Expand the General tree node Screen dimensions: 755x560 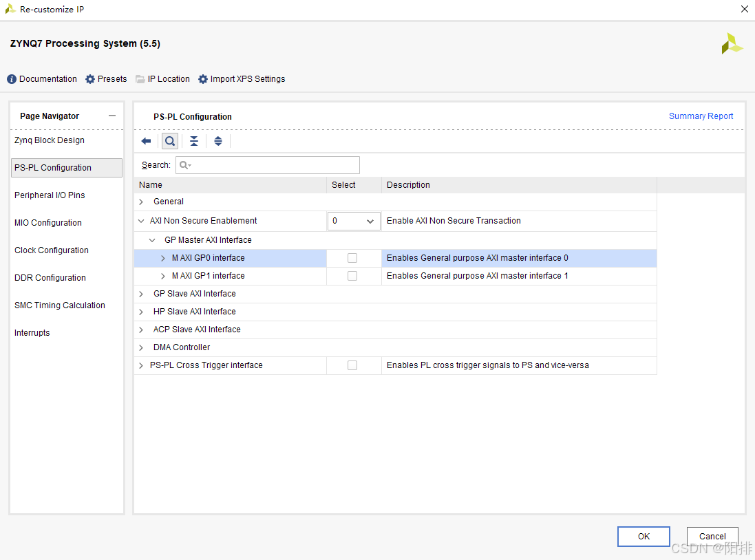pyautogui.click(x=141, y=202)
